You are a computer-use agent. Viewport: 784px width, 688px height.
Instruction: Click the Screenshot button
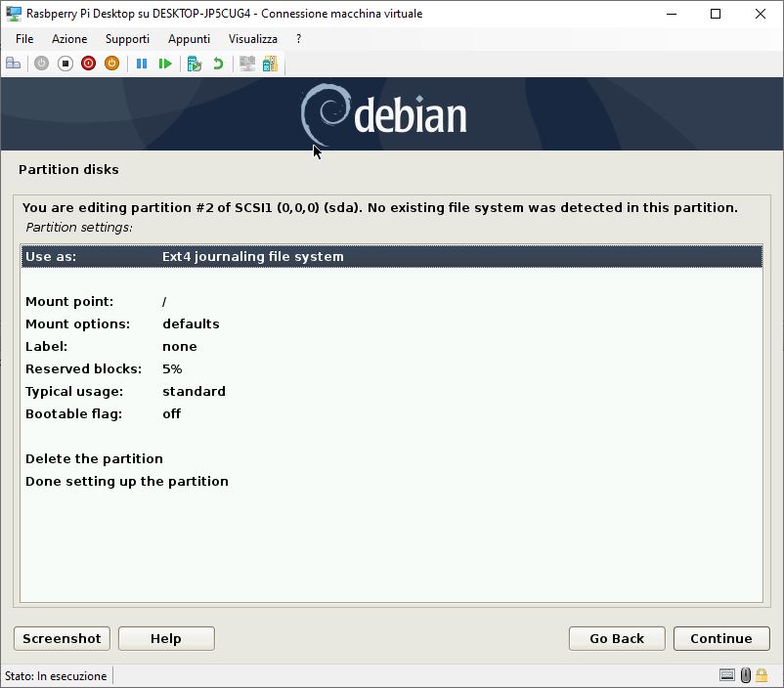(x=62, y=638)
